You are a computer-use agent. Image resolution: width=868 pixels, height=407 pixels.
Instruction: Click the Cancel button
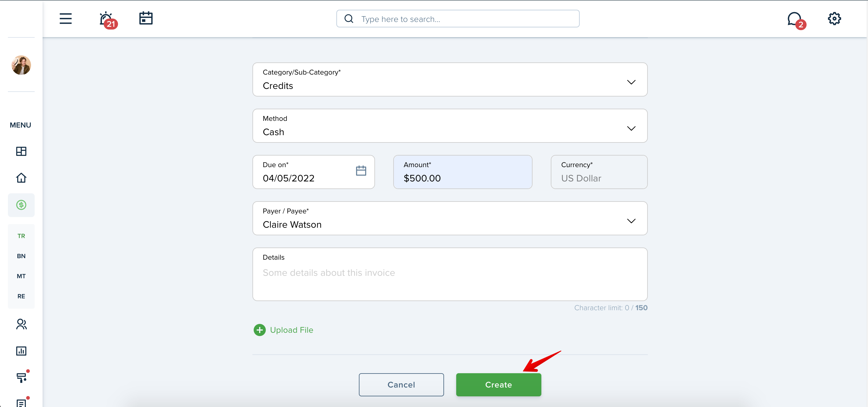click(x=401, y=385)
